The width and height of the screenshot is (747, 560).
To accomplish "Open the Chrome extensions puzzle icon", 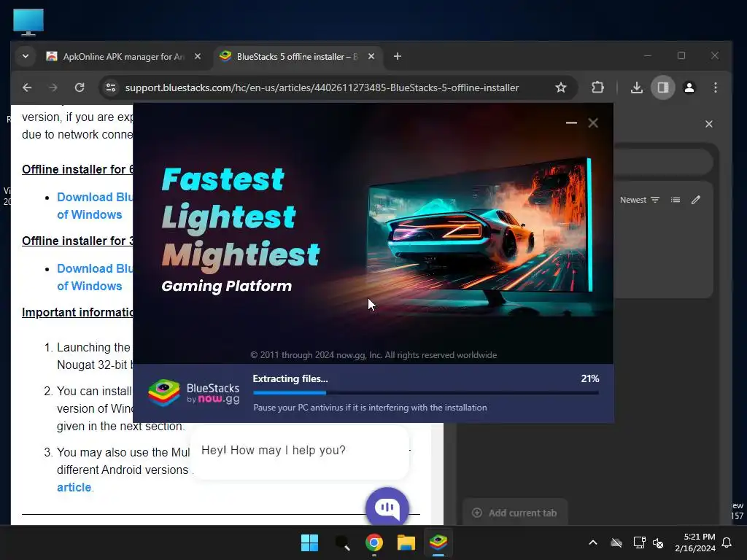I will (x=597, y=87).
